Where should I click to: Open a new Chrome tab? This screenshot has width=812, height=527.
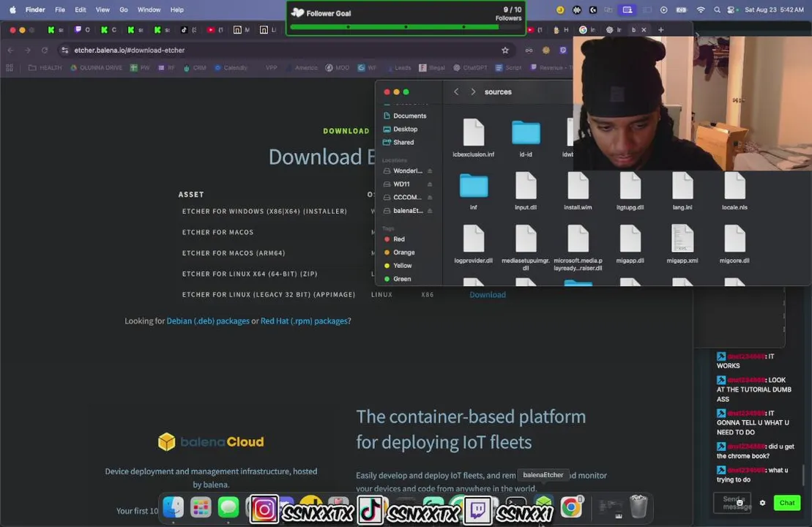coord(660,30)
